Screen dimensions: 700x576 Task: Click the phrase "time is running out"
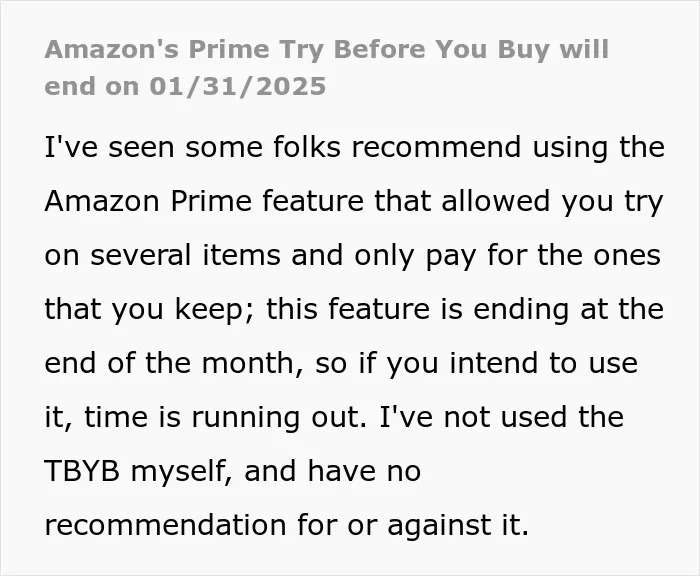(221, 417)
